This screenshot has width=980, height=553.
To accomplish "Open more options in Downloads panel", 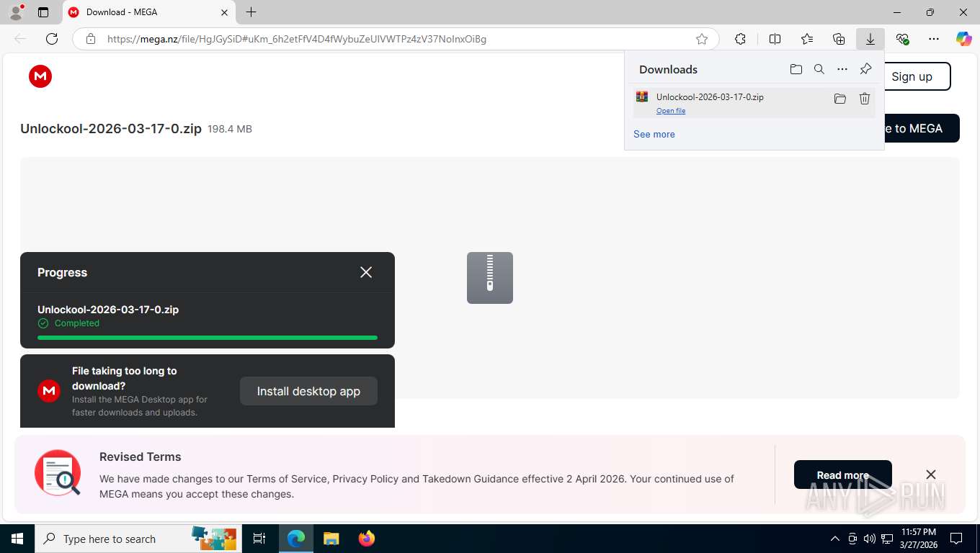I will (x=842, y=69).
